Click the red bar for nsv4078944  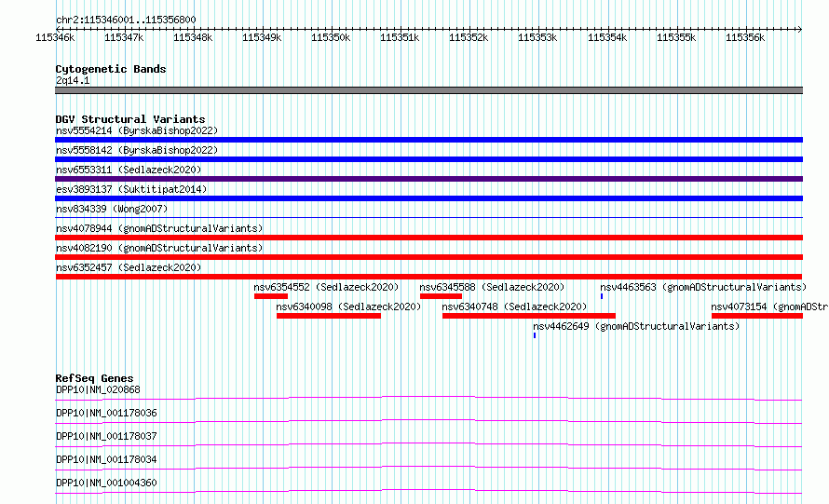[428, 238]
